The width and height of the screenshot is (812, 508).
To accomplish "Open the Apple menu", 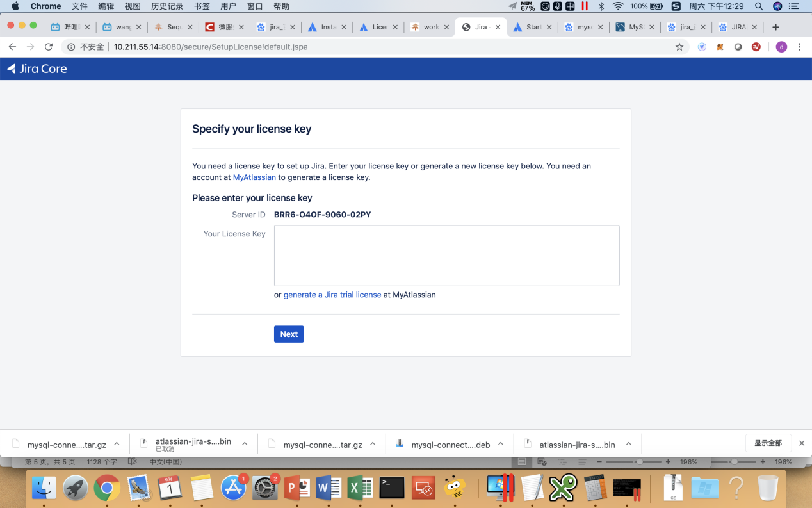I will 15,6.
